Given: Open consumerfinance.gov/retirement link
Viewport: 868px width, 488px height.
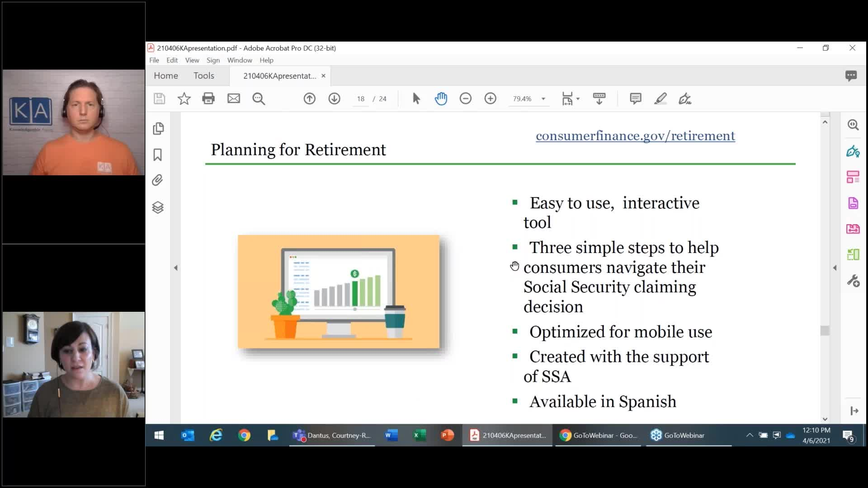Looking at the screenshot, I should tap(635, 136).
